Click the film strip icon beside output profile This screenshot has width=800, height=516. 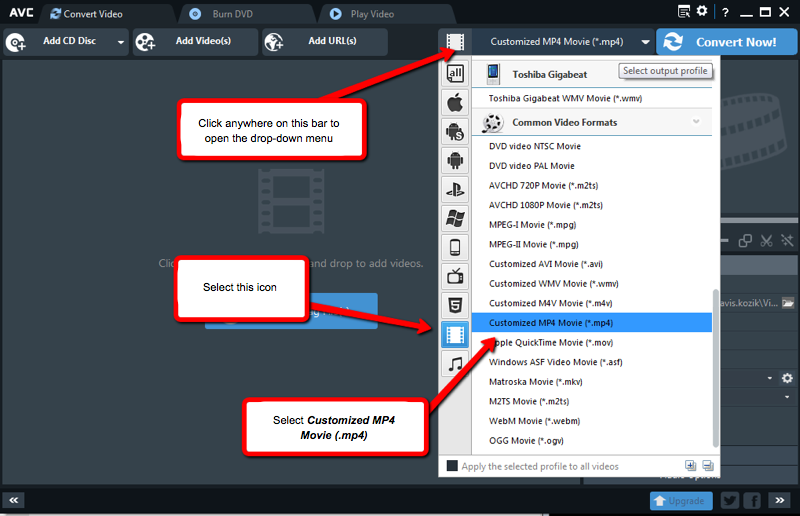point(455,42)
